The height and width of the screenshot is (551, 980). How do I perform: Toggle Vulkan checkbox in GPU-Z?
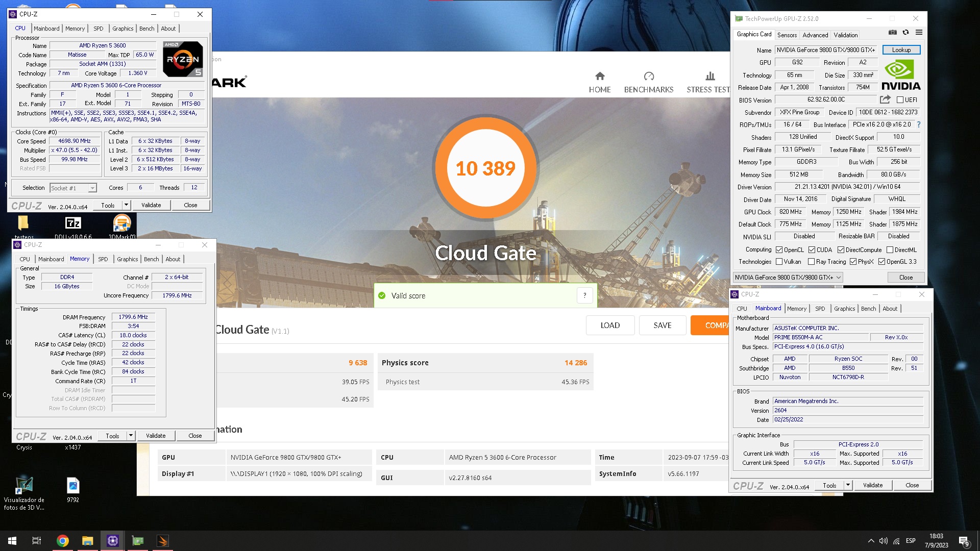pos(779,262)
